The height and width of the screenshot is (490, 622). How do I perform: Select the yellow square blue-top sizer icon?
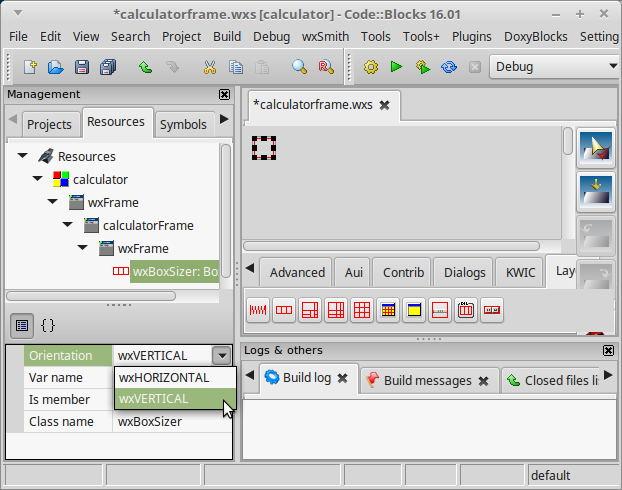(x=414, y=310)
